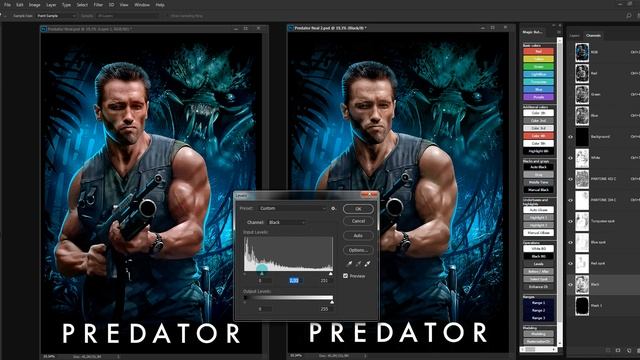640x360 pixels.
Task: Open the Window menu
Action: (142, 5)
